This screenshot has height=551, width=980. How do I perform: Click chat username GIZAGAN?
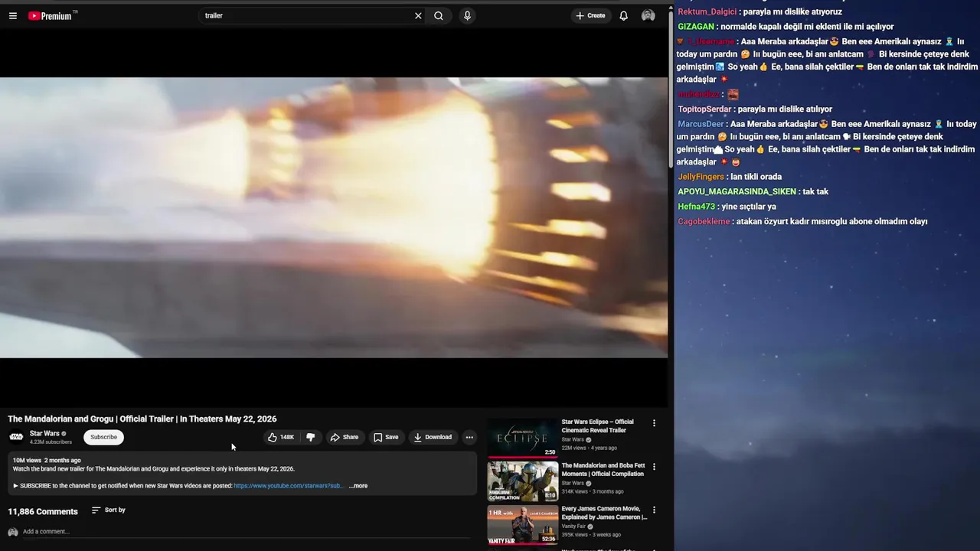click(695, 27)
